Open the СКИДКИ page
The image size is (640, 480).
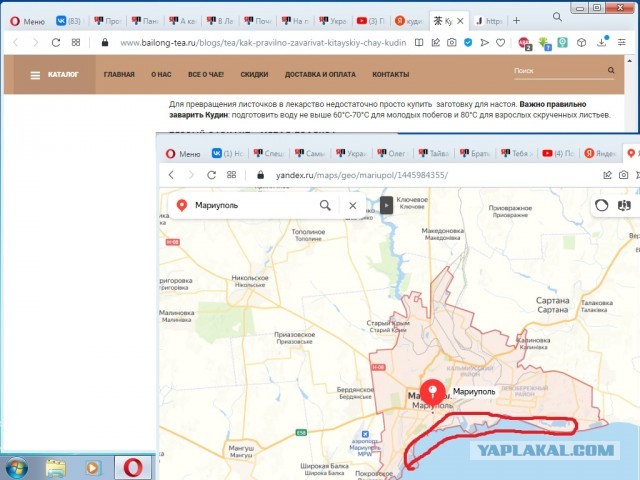pyautogui.click(x=254, y=75)
